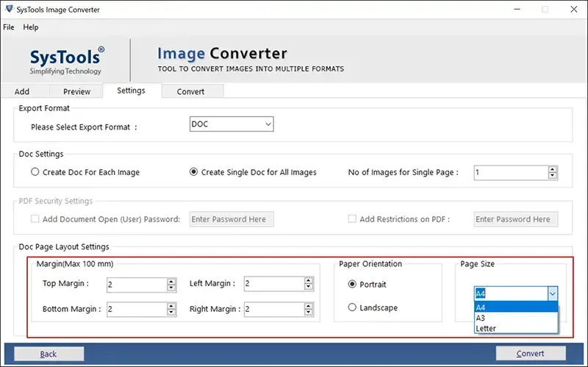Select Create Doc For Each Image option
The width and height of the screenshot is (588, 367).
click(85, 172)
